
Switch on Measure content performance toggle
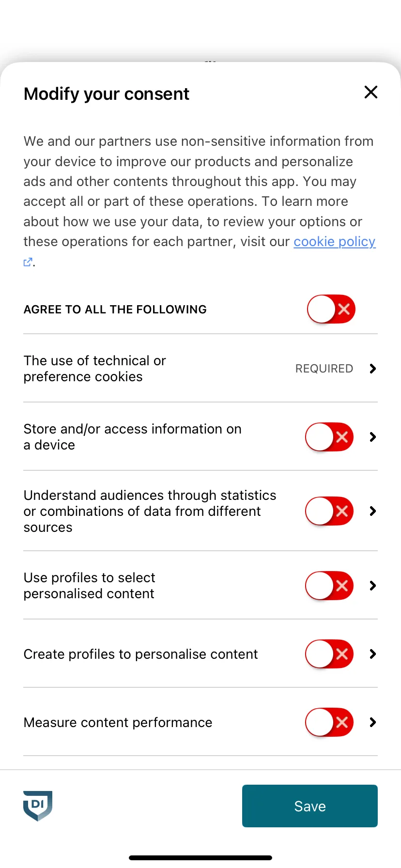(329, 722)
